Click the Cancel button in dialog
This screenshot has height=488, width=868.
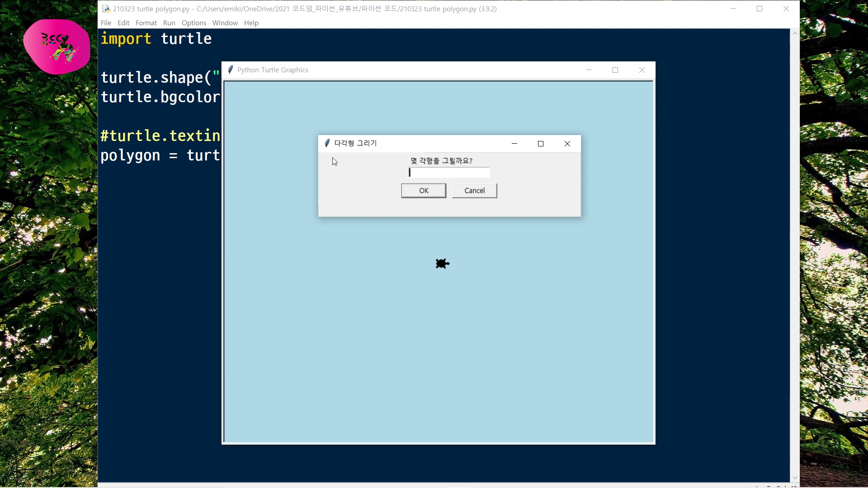click(474, 191)
